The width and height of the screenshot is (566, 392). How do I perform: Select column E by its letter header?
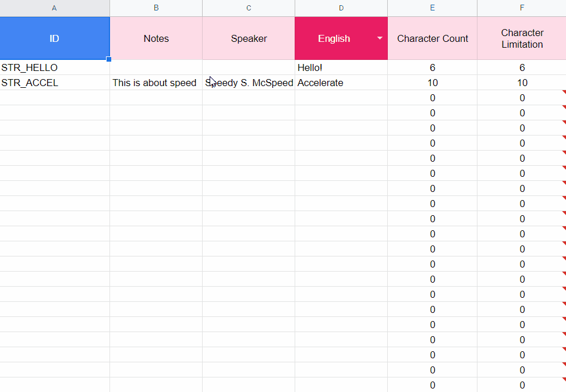click(x=433, y=8)
